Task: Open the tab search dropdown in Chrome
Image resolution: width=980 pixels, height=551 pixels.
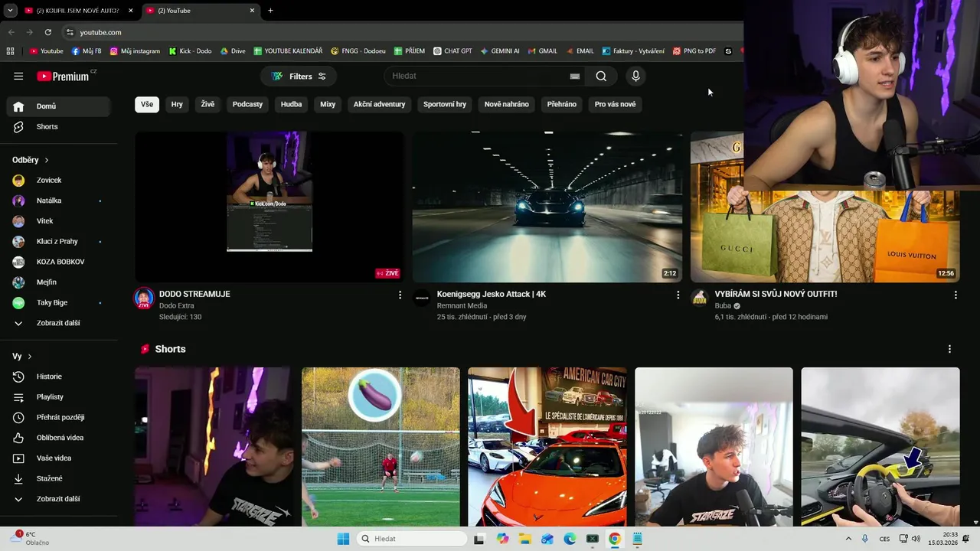Action: tap(10, 11)
